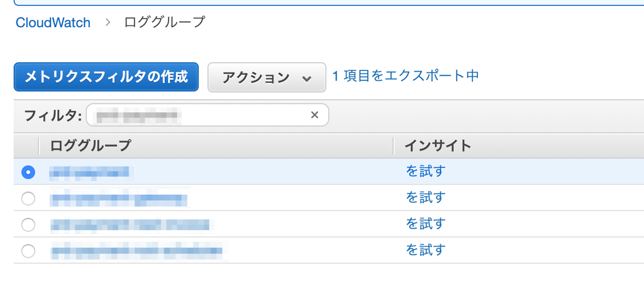
Task: Open the 1 項目をエクスポート中 link
Action: 406,76
